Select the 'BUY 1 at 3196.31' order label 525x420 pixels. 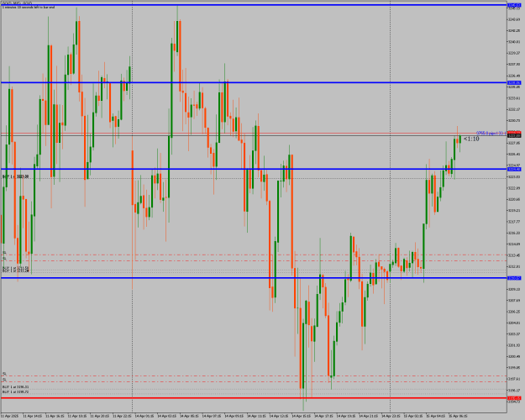point(16,386)
